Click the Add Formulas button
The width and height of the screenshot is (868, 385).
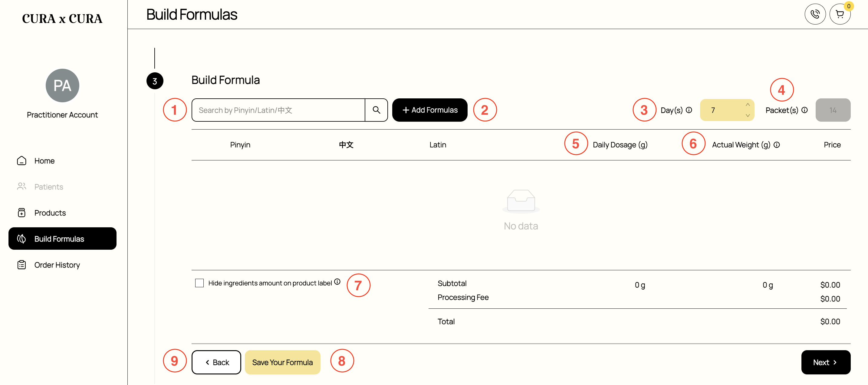(x=430, y=110)
